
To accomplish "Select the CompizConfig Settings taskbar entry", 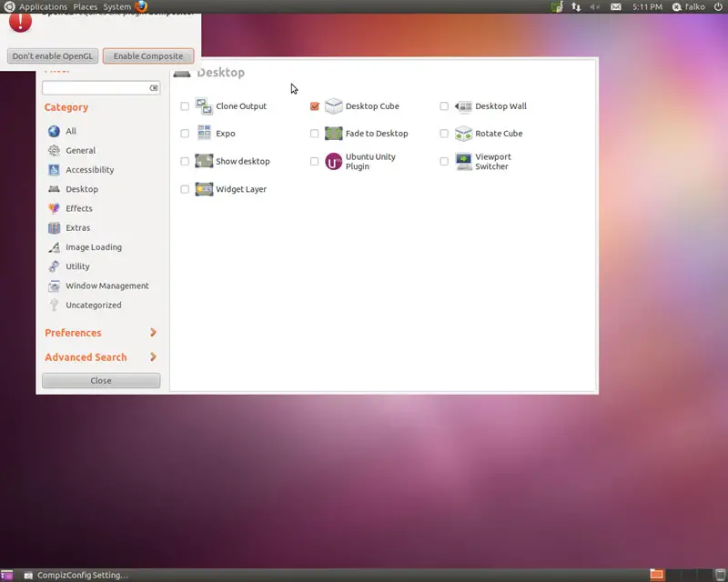I will pyautogui.click(x=77, y=575).
